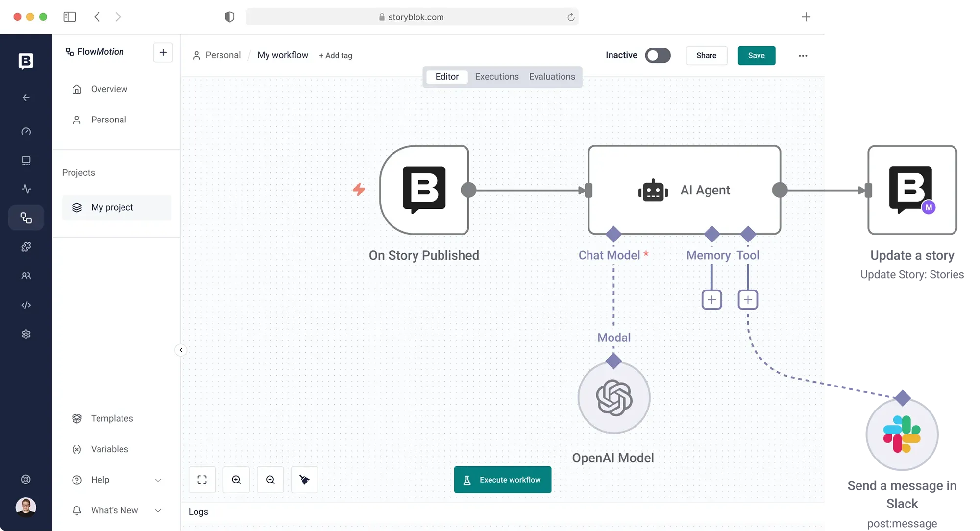Open the content monitor icon in sidebar

pos(26,160)
